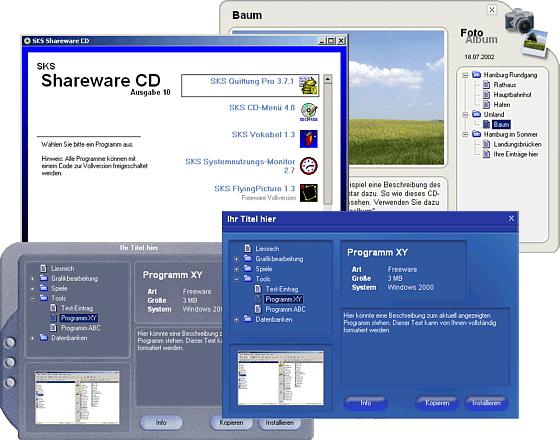Select Programm XY in the gray window tree
Image resolution: width=560 pixels, height=440 pixels.
tap(79, 318)
